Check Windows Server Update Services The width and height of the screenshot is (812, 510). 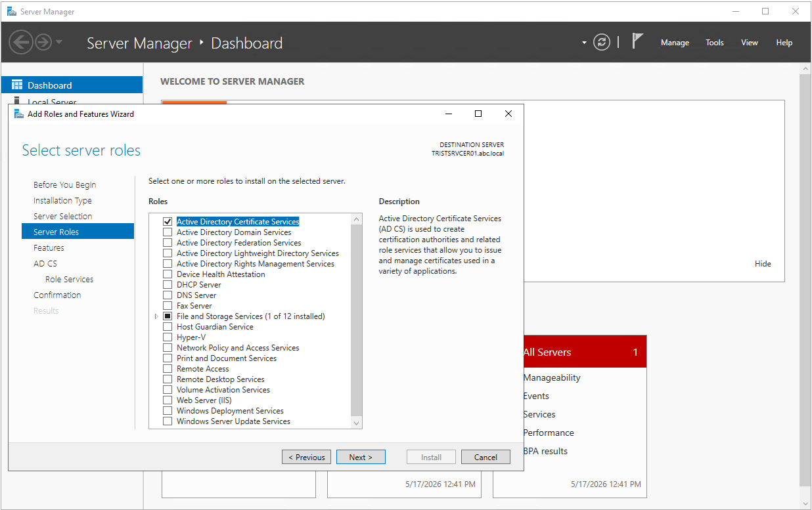pos(168,421)
